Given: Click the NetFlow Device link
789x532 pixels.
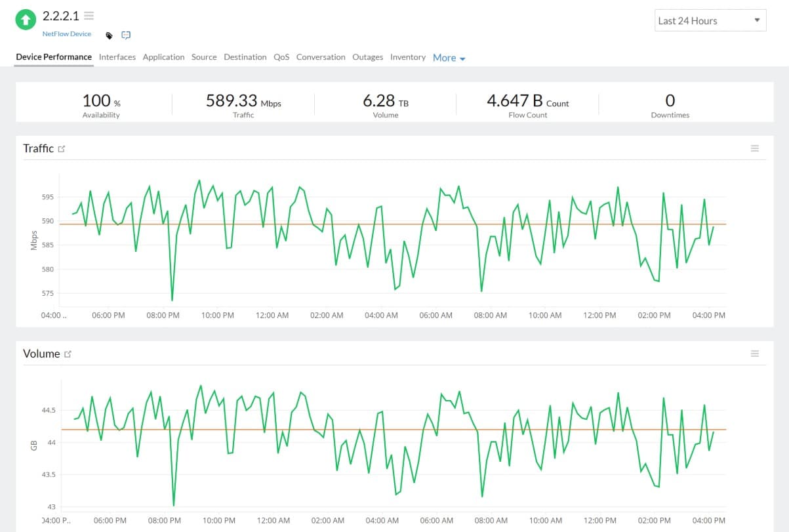Looking at the screenshot, I should pos(66,33).
